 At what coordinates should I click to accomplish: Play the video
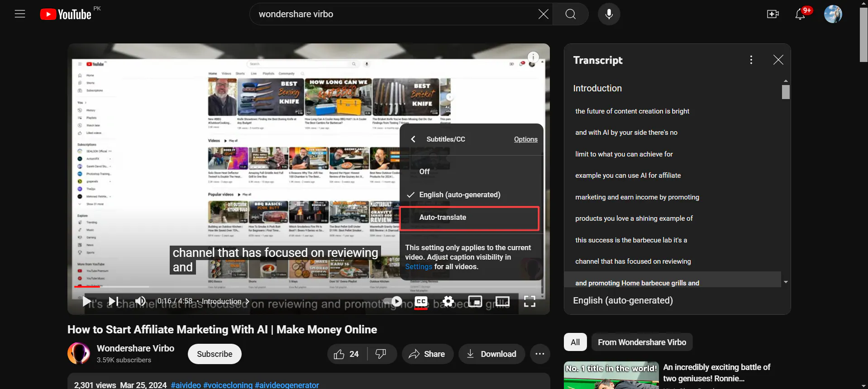pyautogui.click(x=86, y=301)
